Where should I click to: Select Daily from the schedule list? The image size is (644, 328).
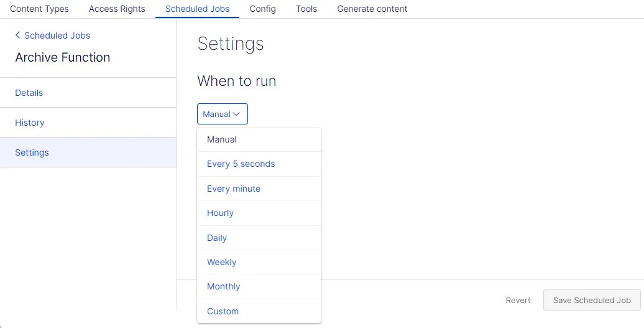(x=259, y=238)
